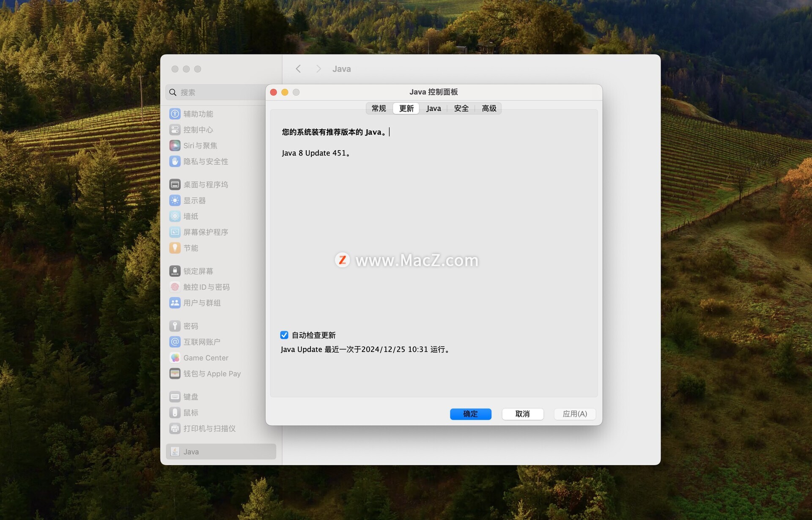
Task: Open the 节能 lightbulb icon
Action: [175, 248]
